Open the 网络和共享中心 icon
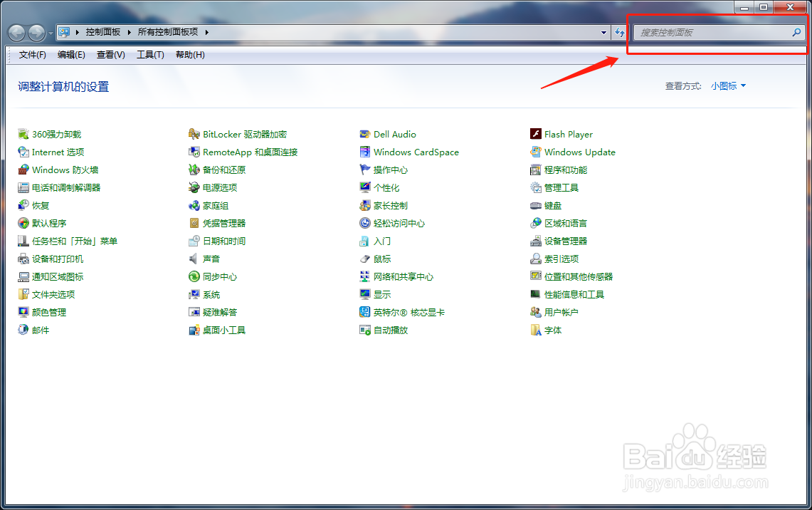 365,277
